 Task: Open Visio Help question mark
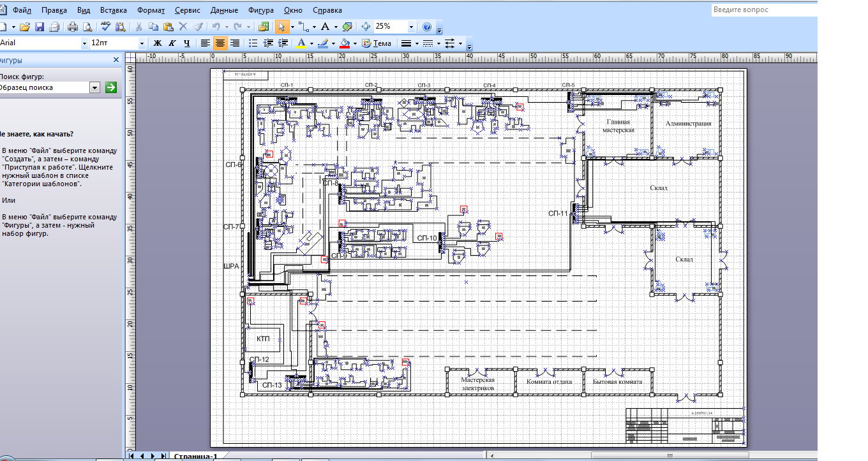click(427, 27)
